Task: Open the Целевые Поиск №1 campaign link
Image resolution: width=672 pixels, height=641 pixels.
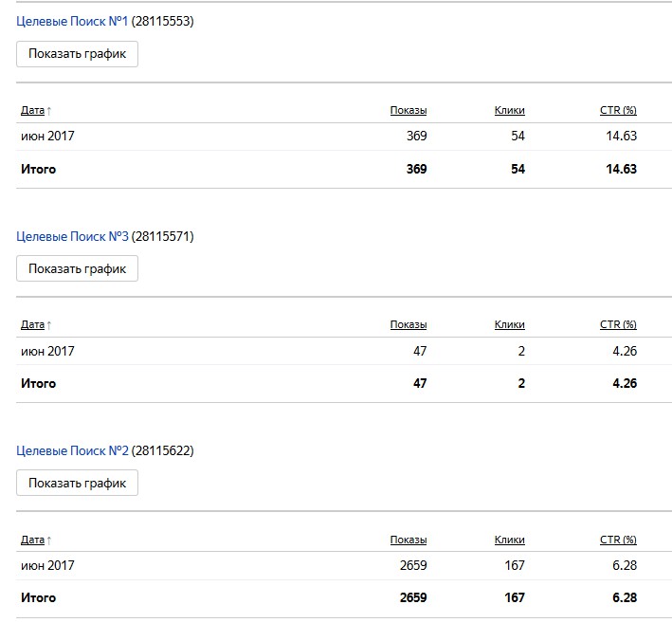Action: coord(72,21)
